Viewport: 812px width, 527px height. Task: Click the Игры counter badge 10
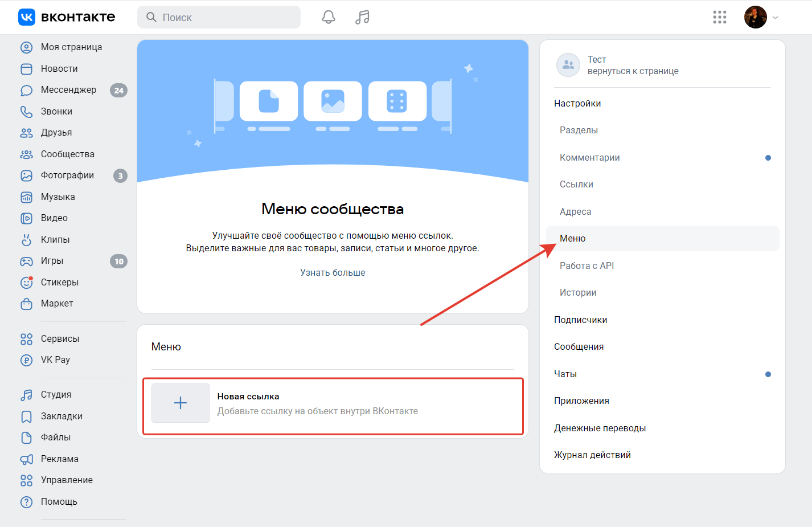click(118, 262)
